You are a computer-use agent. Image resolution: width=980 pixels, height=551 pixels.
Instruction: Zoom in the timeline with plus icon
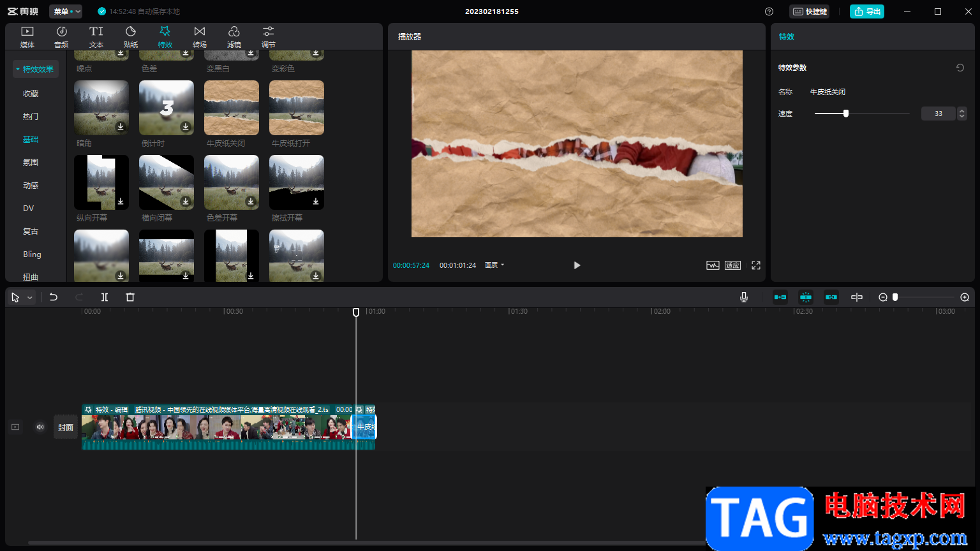[965, 297]
